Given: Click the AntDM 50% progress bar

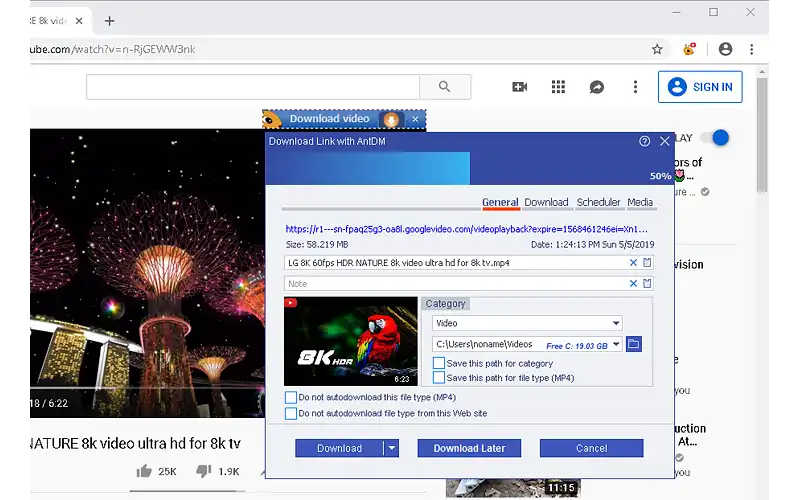Looking at the screenshot, I should pos(469,168).
